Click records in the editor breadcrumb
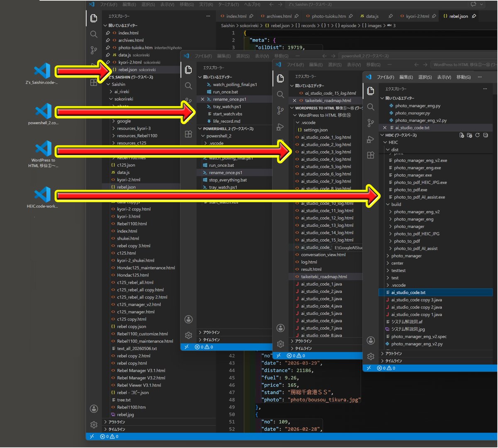The image size is (498, 448). pyautogui.click(x=308, y=25)
